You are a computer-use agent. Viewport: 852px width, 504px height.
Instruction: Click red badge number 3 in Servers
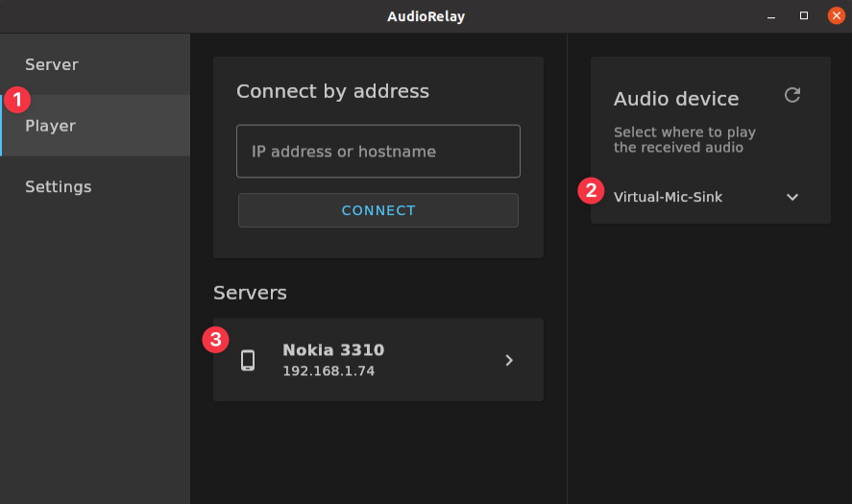(x=216, y=339)
